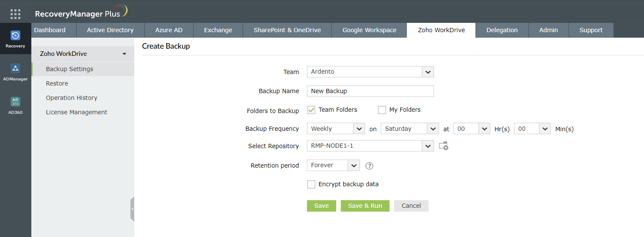Click the My Folders label text
644x237 pixels.
(405, 110)
